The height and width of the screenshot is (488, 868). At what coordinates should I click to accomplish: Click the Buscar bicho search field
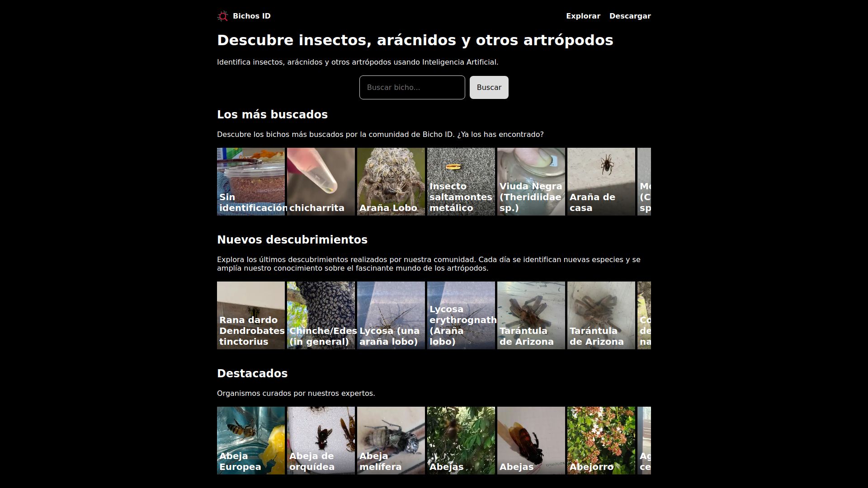tap(412, 88)
